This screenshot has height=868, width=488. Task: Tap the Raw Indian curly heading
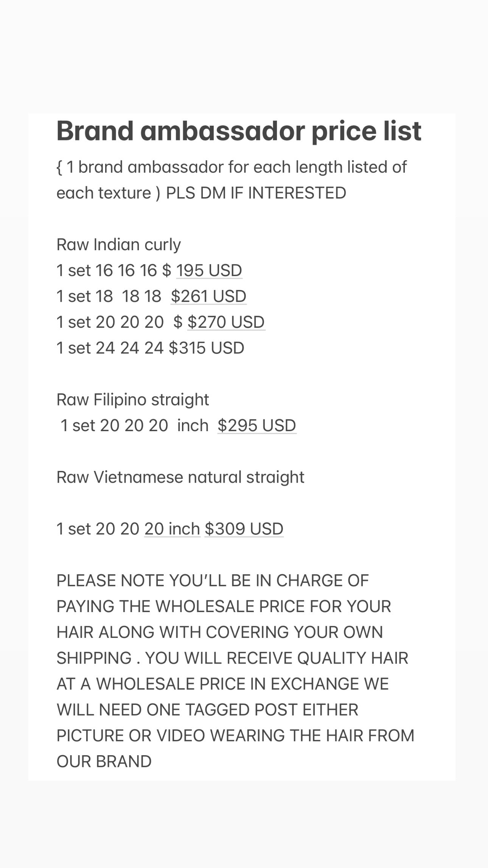[118, 245]
